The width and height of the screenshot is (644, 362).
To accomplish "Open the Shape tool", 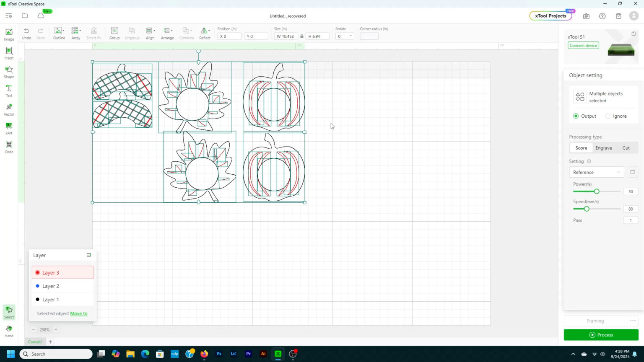I will pyautogui.click(x=9, y=72).
